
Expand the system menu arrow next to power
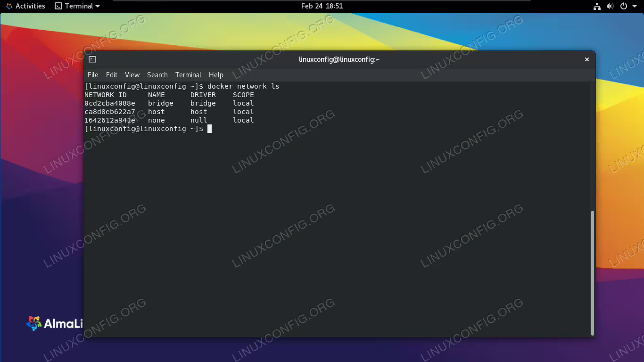coord(634,6)
